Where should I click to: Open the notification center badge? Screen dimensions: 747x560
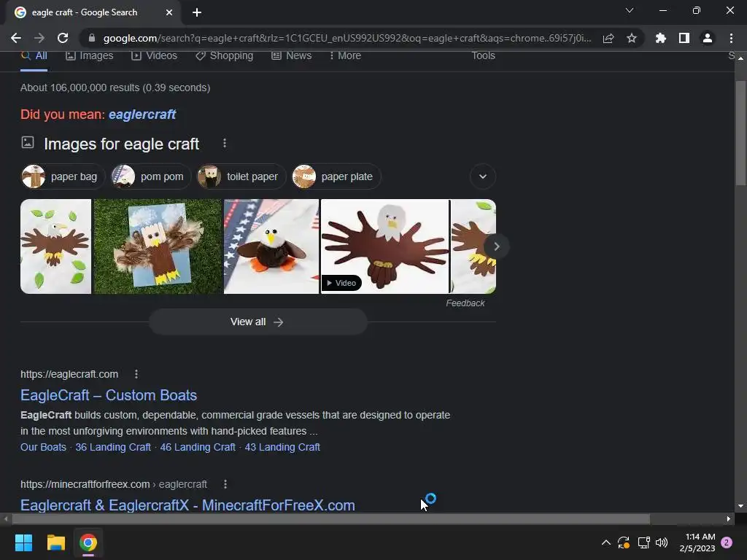pyautogui.click(x=727, y=542)
